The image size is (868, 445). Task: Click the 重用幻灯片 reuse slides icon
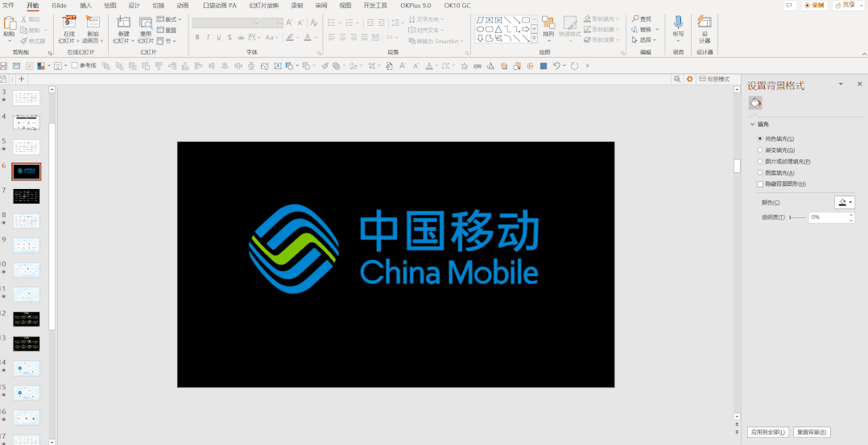click(146, 23)
